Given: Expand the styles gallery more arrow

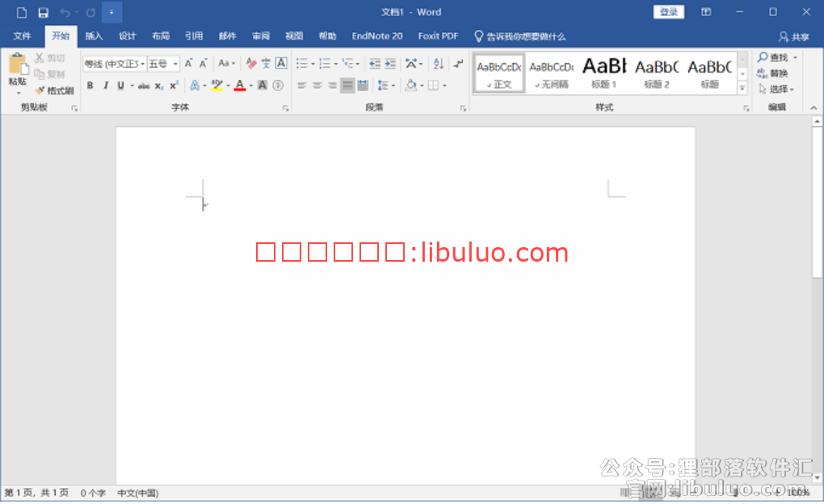Looking at the screenshot, I should 742,88.
